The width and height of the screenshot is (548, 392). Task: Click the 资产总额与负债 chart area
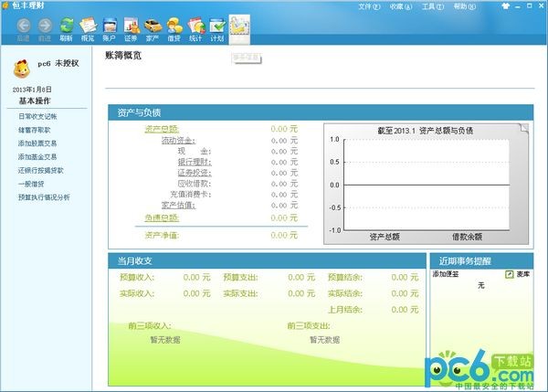(427, 184)
